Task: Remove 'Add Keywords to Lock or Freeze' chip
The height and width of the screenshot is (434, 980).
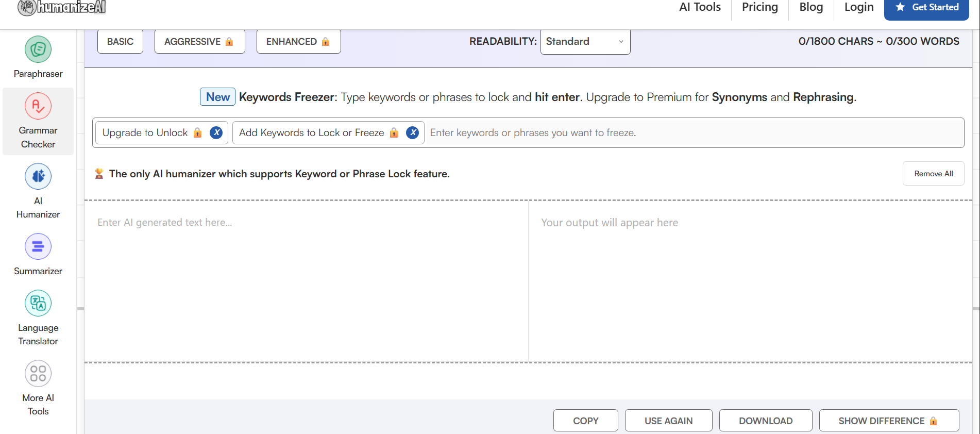Action: click(x=413, y=132)
